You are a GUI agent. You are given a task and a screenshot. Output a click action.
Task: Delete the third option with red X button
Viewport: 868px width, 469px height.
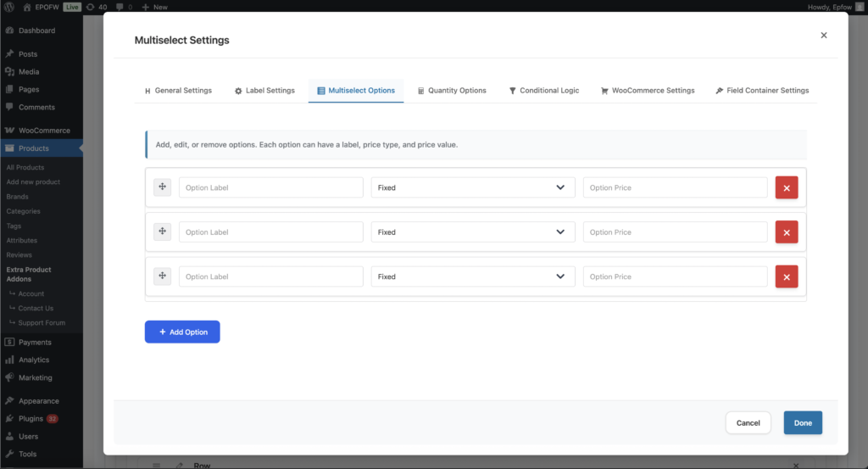[x=786, y=276]
